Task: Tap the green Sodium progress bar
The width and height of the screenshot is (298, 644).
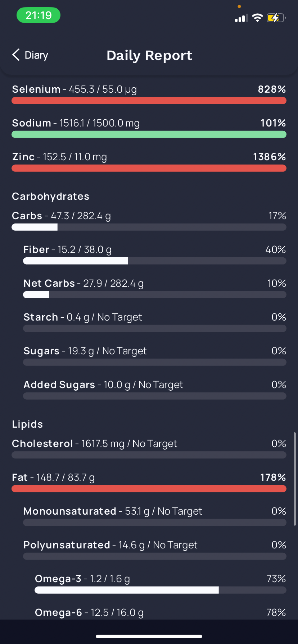Action: [149, 134]
